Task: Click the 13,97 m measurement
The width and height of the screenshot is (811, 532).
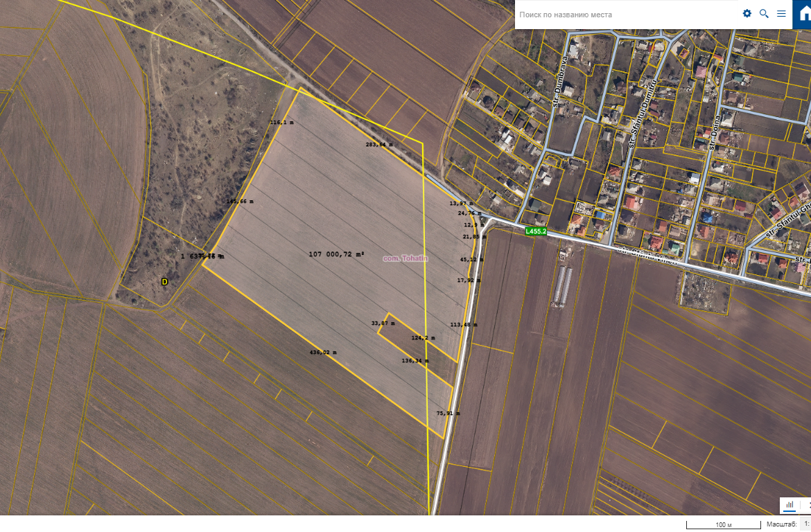Action: coord(461,203)
